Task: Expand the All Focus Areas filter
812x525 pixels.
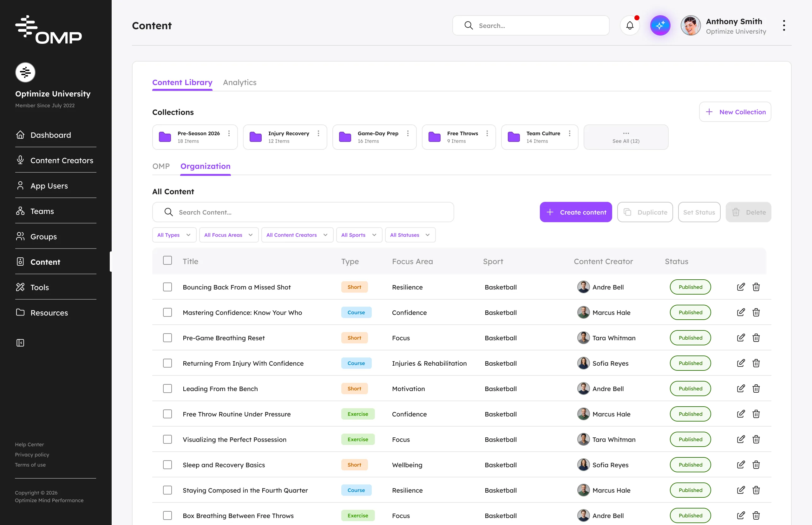Action: (x=229, y=235)
